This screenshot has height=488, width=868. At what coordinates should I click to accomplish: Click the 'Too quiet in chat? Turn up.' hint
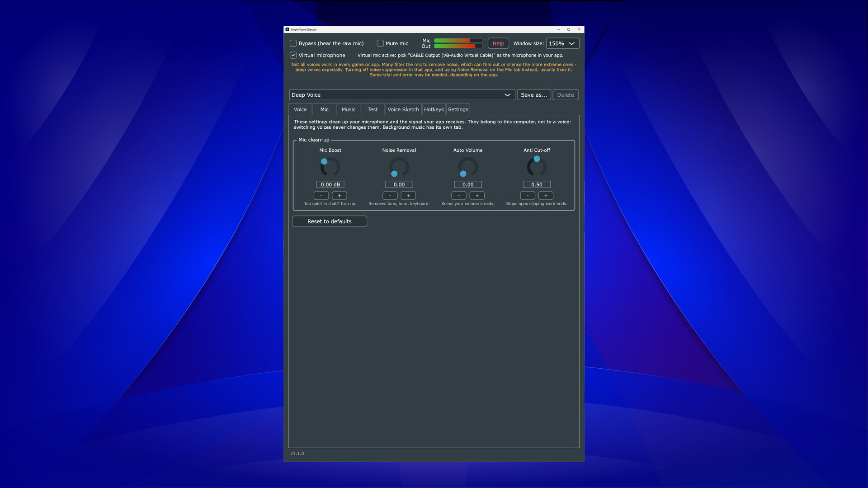pyautogui.click(x=330, y=204)
